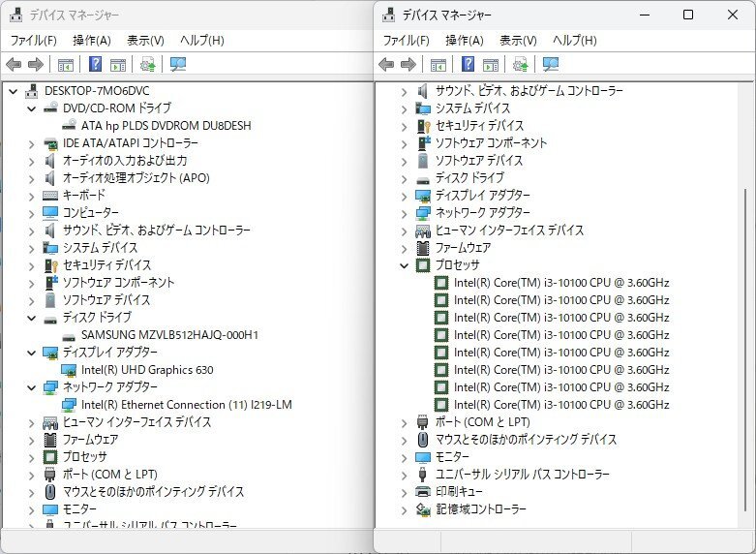Image resolution: width=756 pixels, height=554 pixels.
Task: Click ファームウェア chip icon in right window
Action: pos(423,248)
